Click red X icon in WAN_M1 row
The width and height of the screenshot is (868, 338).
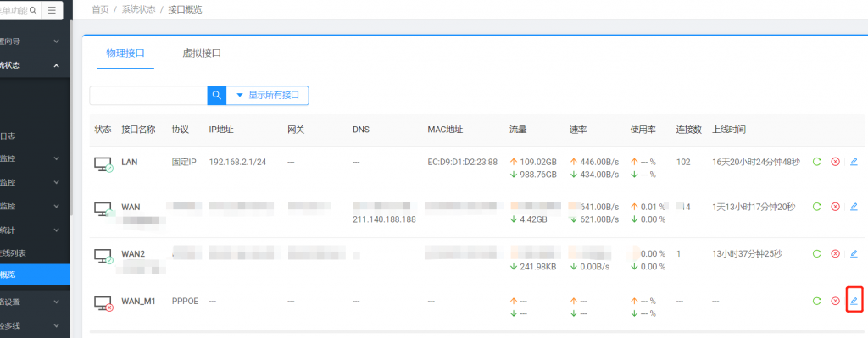pos(835,302)
